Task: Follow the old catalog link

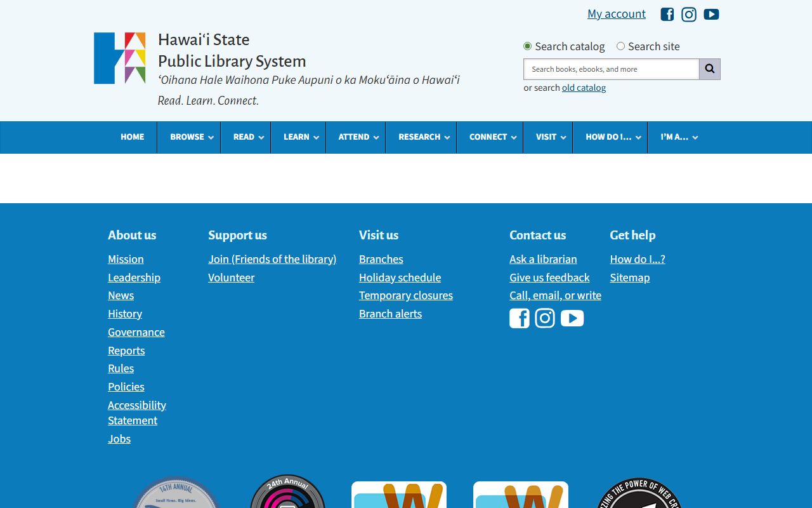Action: tap(584, 88)
